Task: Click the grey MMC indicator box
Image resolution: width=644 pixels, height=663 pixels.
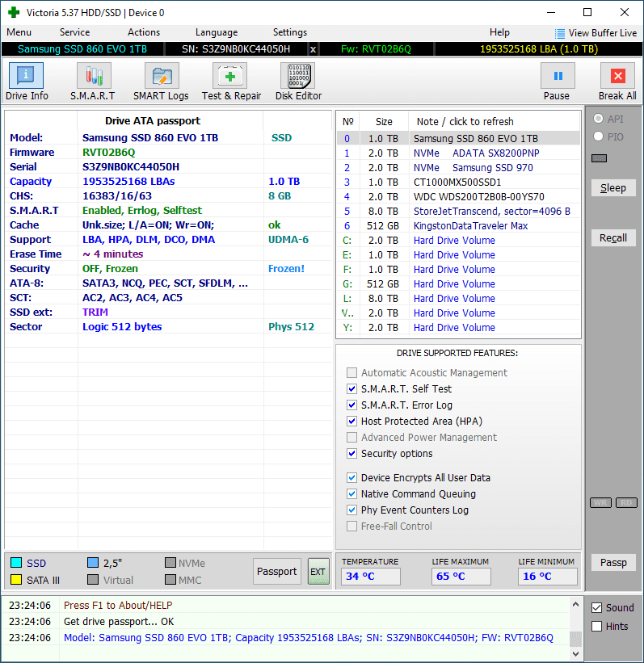Action: (x=170, y=579)
